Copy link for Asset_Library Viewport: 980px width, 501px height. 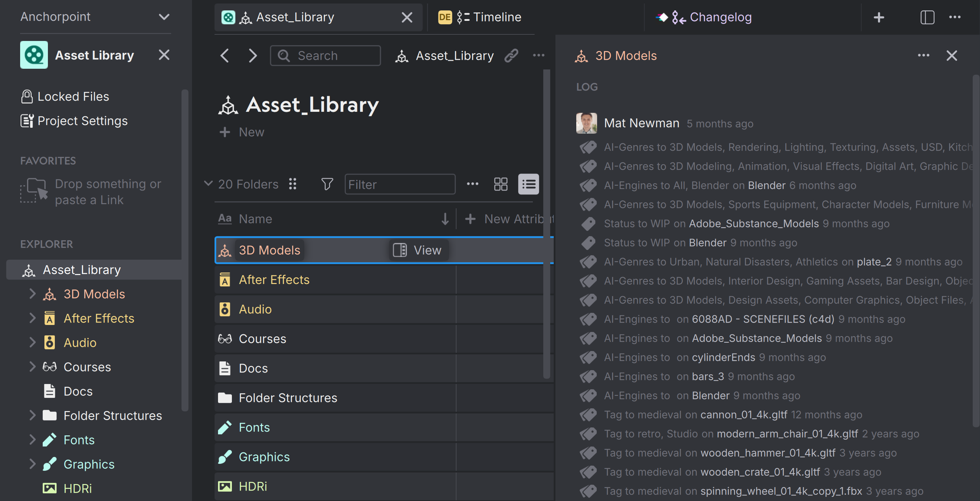point(511,56)
